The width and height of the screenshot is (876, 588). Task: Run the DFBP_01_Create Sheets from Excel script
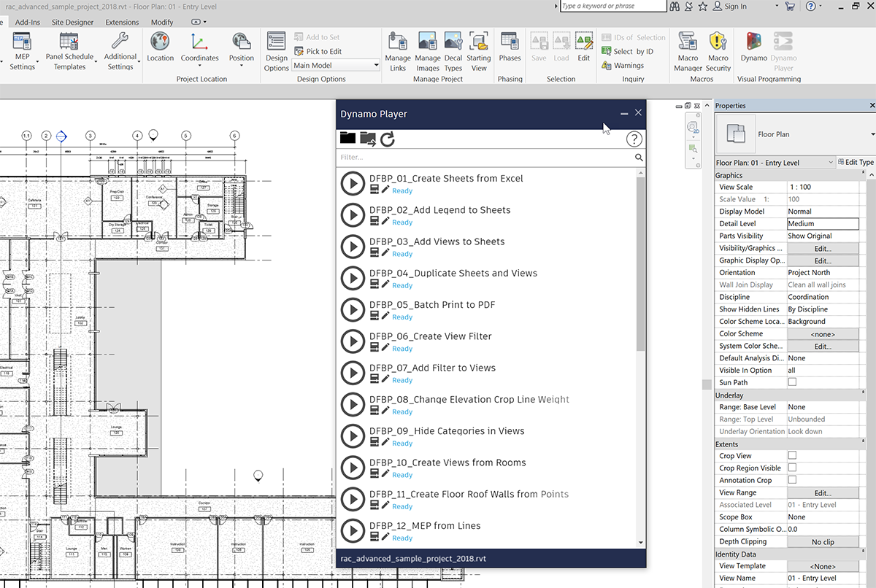(x=353, y=184)
